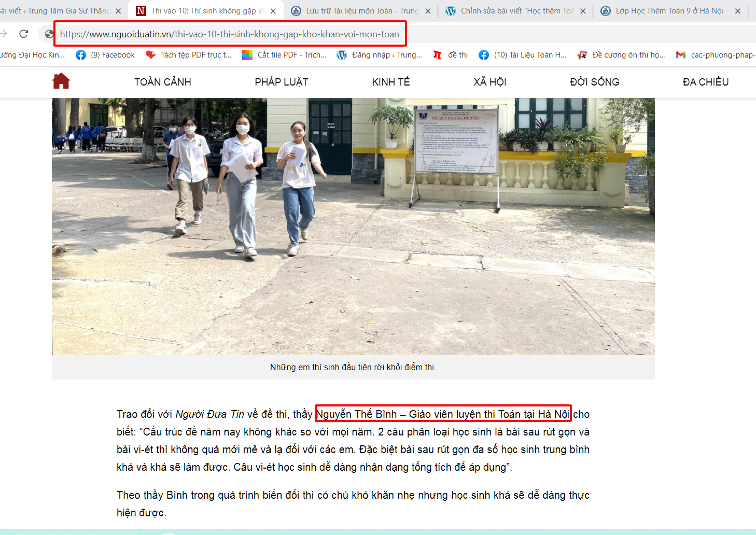Open the TOÀN CẢNH menu section
Viewport: 756px width, 535px height.
163,82
